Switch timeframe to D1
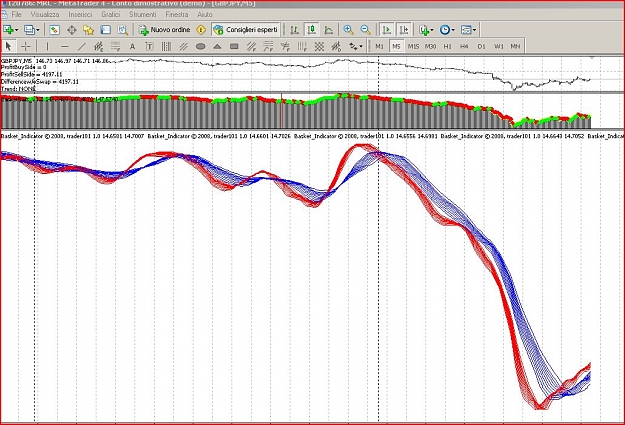This screenshot has width=625, height=425. (482, 47)
